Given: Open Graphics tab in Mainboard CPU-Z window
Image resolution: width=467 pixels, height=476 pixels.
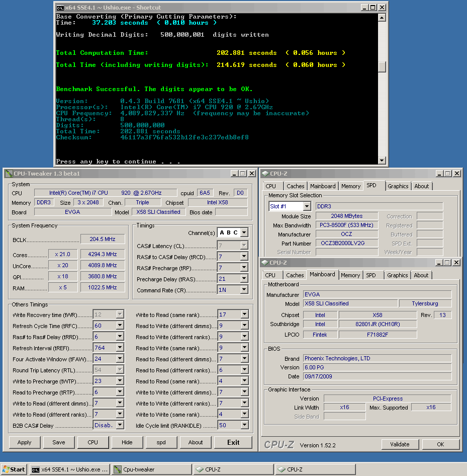Looking at the screenshot, I should (x=398, y=275).
